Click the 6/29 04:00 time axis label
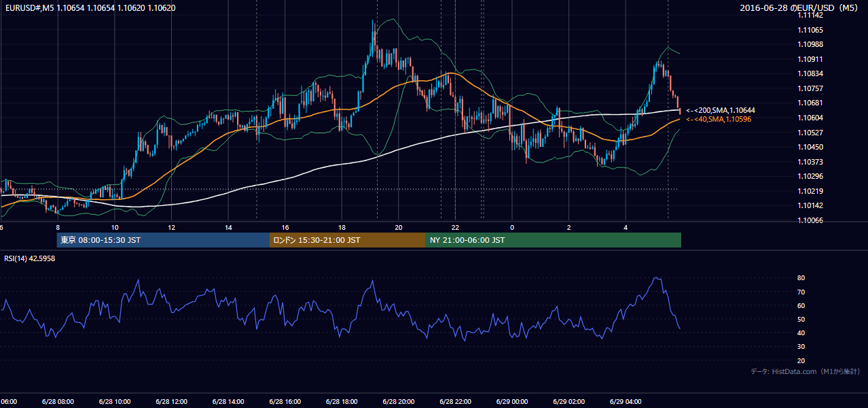The width and height of the screenshot is (868, 408). [625, 401]
